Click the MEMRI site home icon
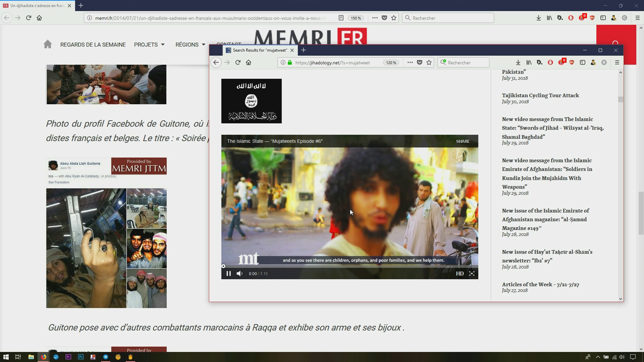This screenshot has height=362, width=644. coord(47,44)
